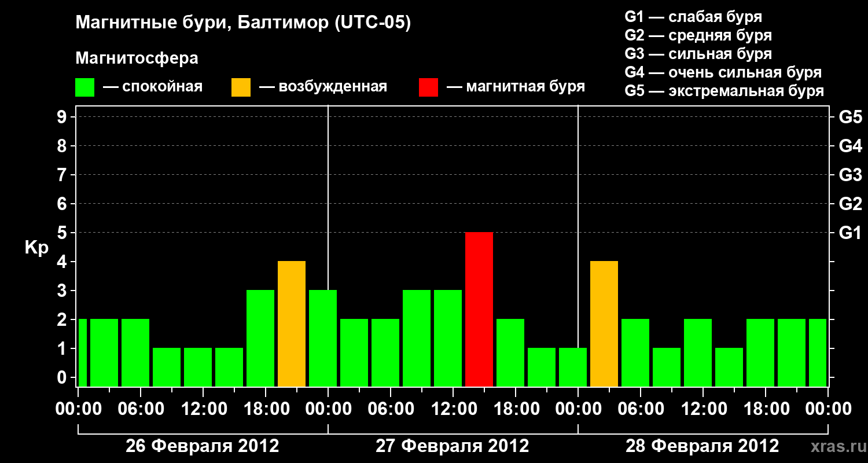Click the '27 Февраля 2012' date label
The width and height of the screenshot is (868, 463).
pos(453,446)
